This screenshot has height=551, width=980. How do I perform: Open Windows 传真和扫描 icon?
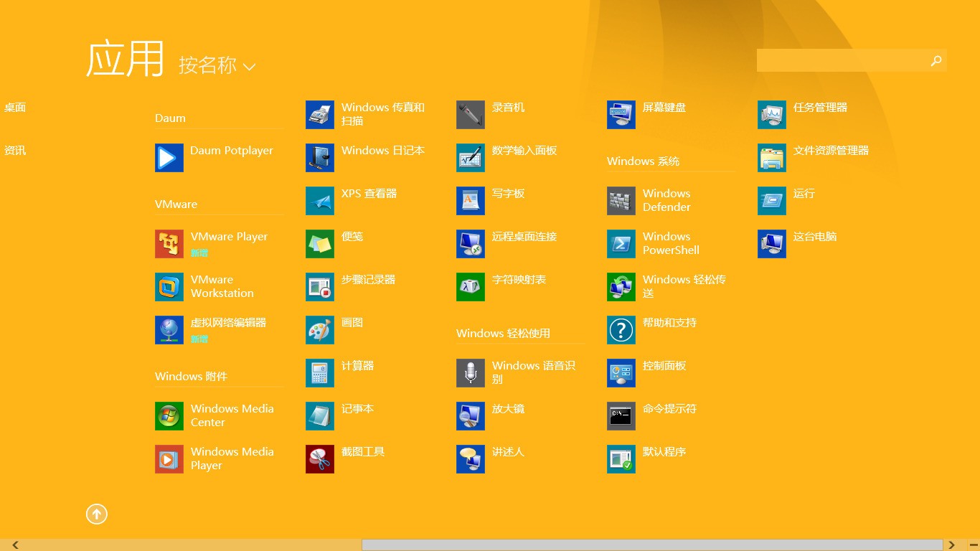pyautogui.click(x=320, y=115)
